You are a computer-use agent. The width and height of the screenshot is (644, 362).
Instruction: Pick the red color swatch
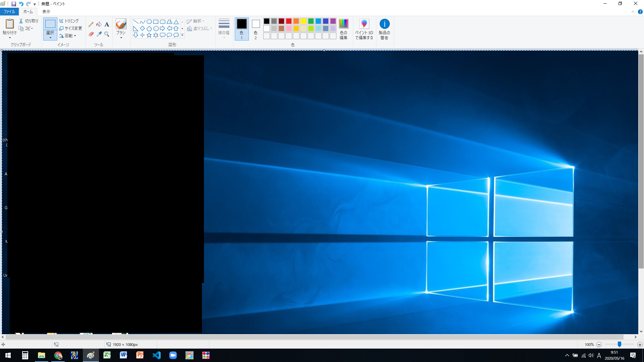[x=289, y=21]
